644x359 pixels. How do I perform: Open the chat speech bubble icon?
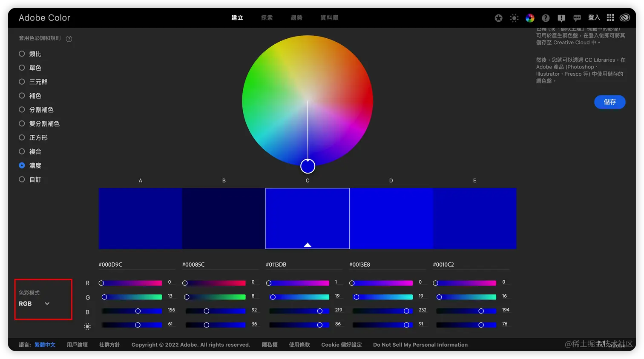[x=577, y=18]
